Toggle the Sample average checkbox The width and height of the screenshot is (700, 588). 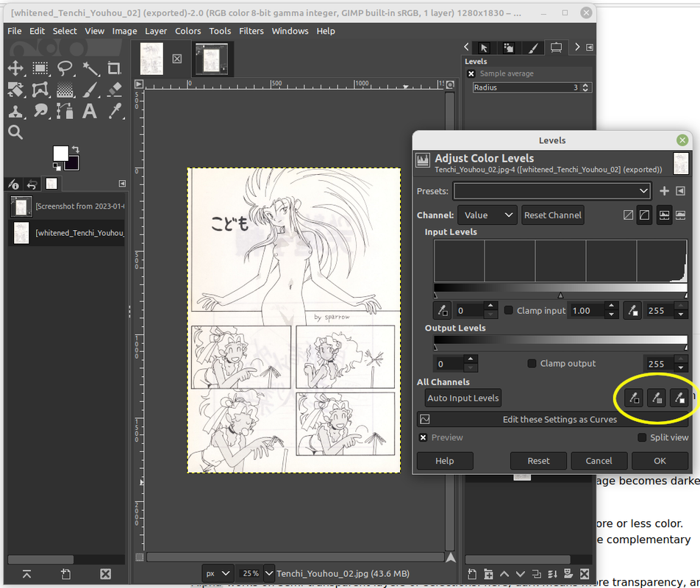(471, 73)
